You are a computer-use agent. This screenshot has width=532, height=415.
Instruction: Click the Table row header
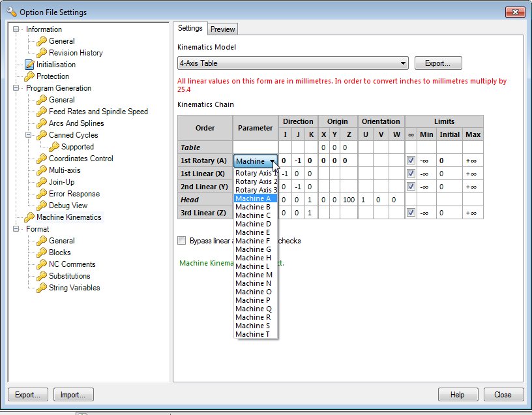tap(205, 147)
